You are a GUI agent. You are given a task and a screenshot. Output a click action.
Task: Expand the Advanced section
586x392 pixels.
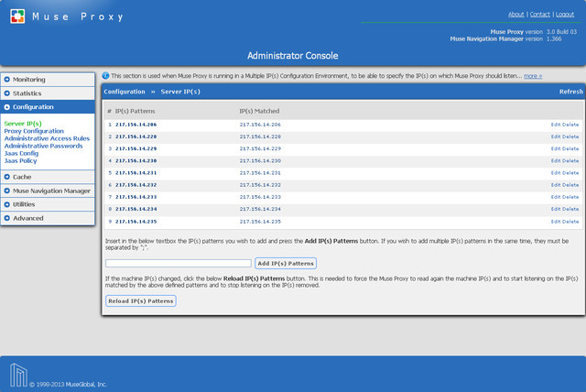pyautogui.click(x=48, y=218)
